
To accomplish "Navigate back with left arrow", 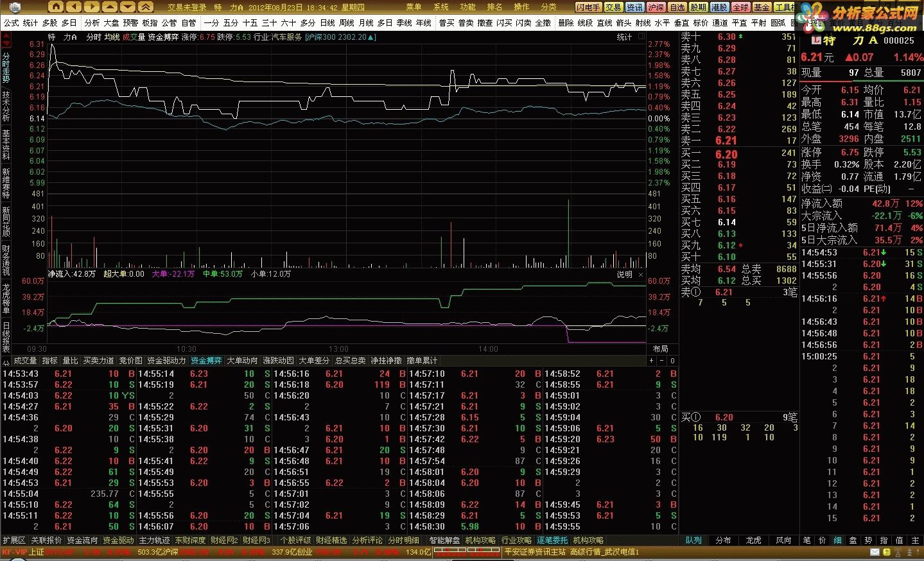I will [x=74, y=6].
